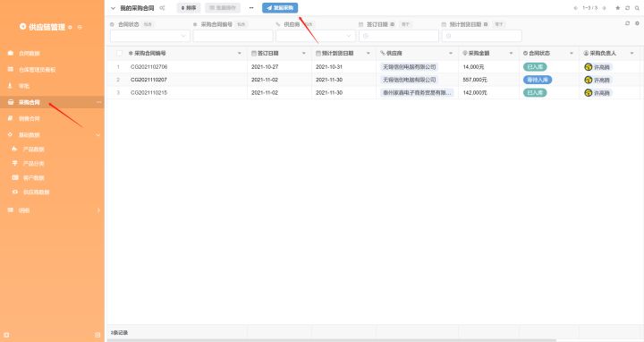The image size is (644, 342).
Task: Open the 供应商 filter dropdown
Action: click(x=316, y=36)
